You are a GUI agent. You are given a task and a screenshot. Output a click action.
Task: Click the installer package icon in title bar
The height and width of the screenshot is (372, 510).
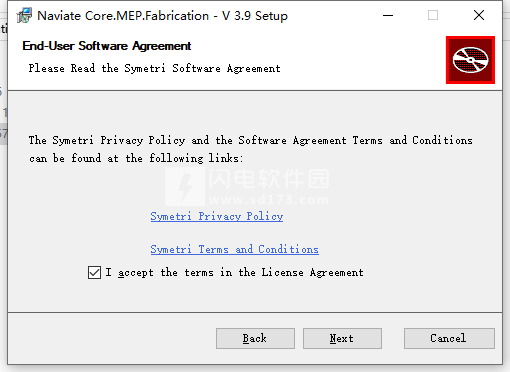click(x=24, y=15)
